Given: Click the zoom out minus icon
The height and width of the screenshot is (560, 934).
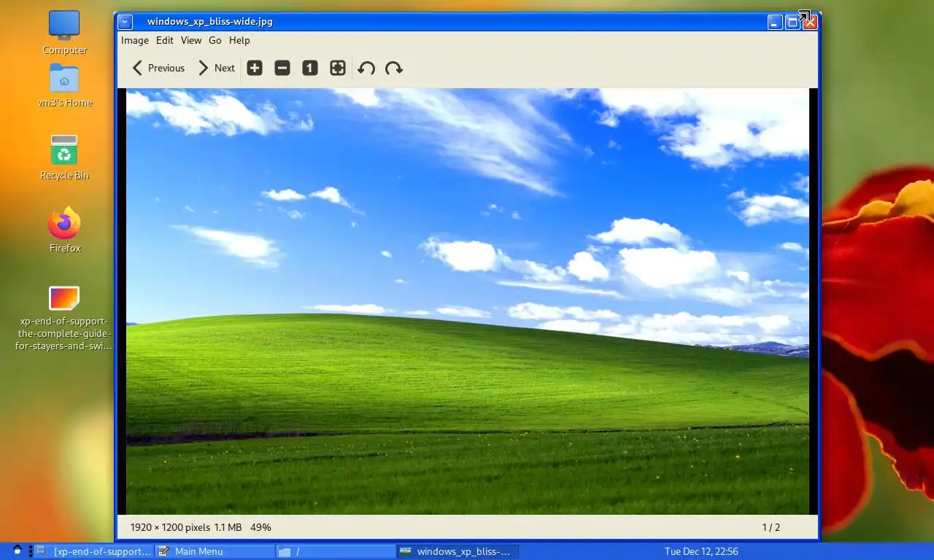Looking at the screenshot, I should click(282, 68).
